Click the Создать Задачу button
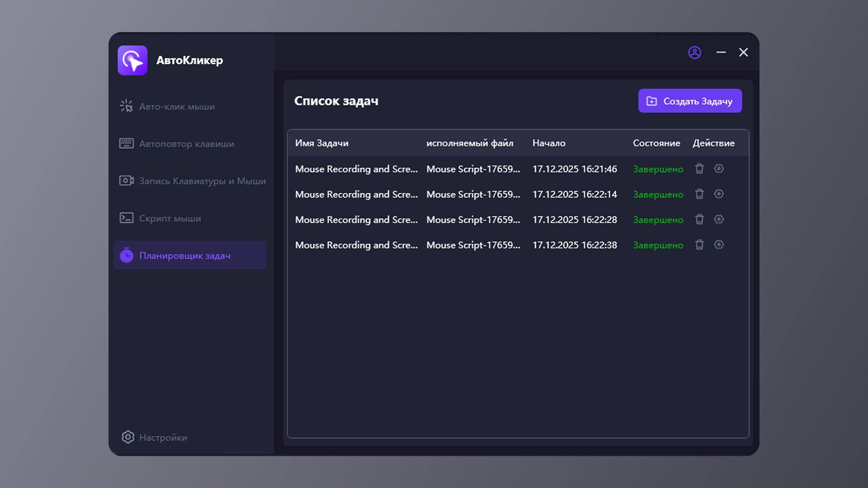This screenshot has width=868, height=488. pyautogui.click(x=689, y=101)
